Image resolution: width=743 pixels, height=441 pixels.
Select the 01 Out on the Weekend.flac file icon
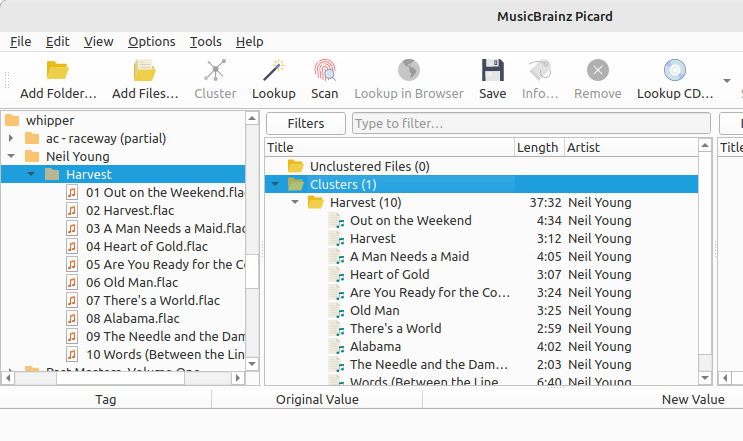point(72,192)
